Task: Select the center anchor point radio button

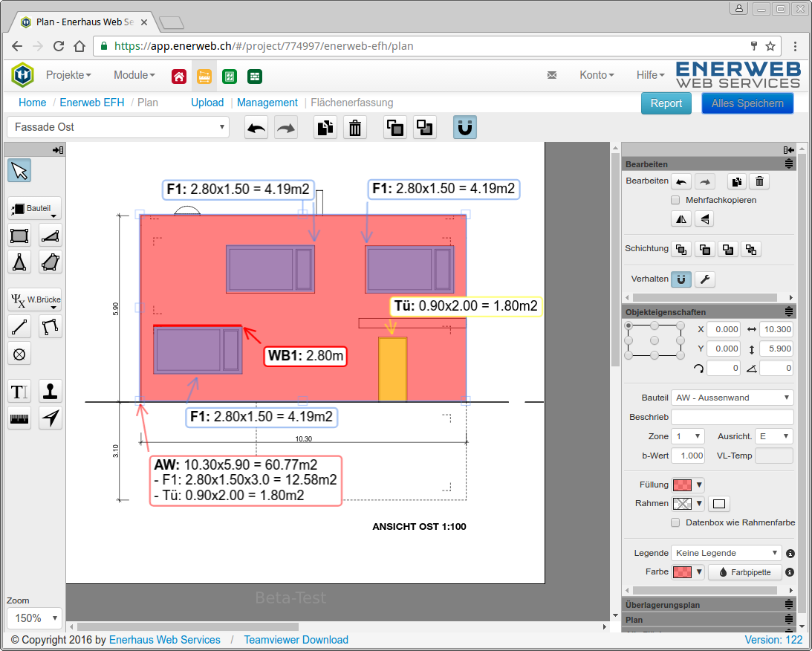Action: click(x=655, y=340)
